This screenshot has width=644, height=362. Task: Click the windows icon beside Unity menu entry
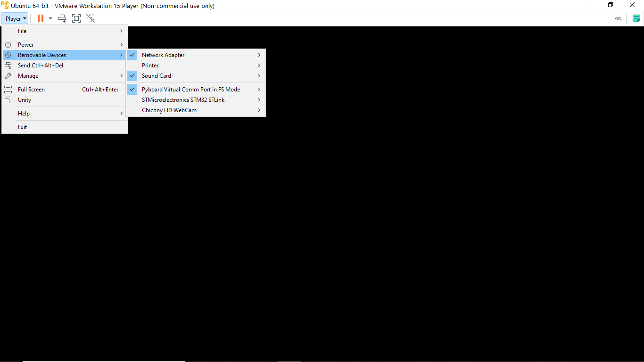(x=8, y=100)
